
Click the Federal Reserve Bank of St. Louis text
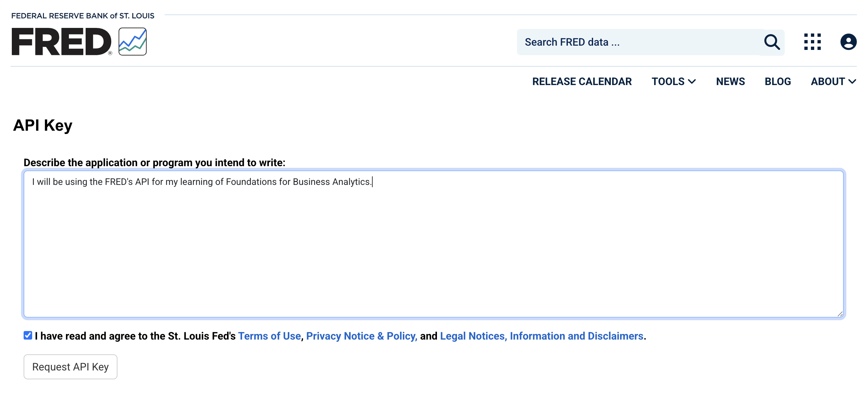tap(83, 16)
